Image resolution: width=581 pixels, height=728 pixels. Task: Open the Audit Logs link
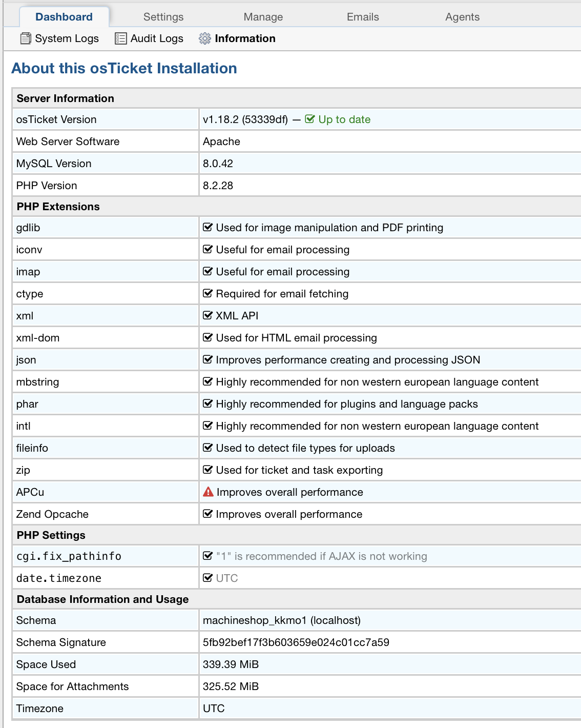coord(157,38)
